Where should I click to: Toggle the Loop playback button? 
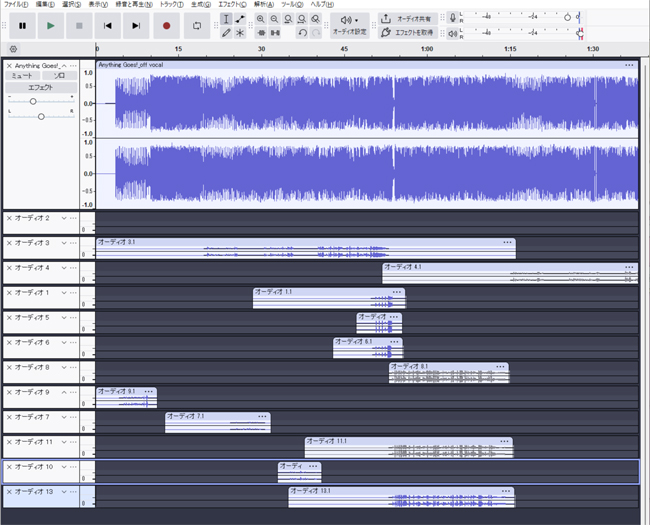197,25
